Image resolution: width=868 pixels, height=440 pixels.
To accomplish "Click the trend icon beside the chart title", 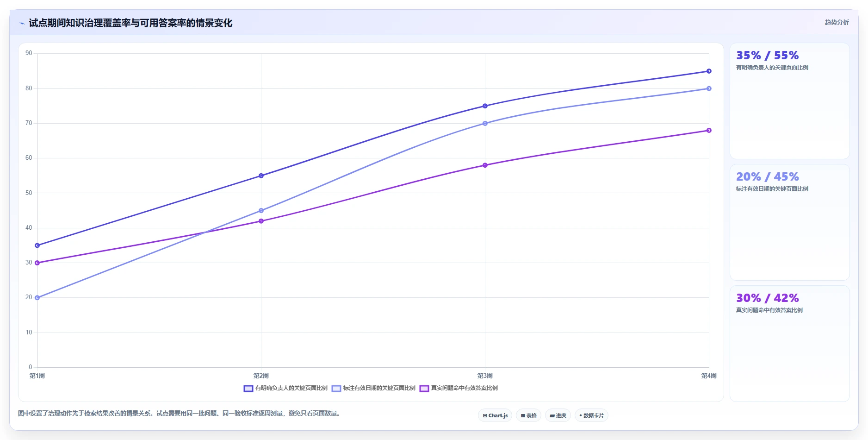I will click(x=22, y=23).
